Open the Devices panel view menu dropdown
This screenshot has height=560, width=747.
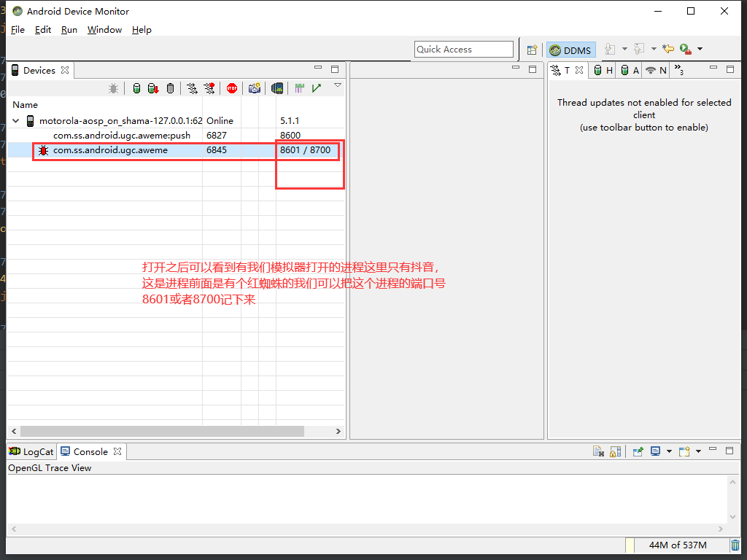pyautogui.click(x=338, y=86)
